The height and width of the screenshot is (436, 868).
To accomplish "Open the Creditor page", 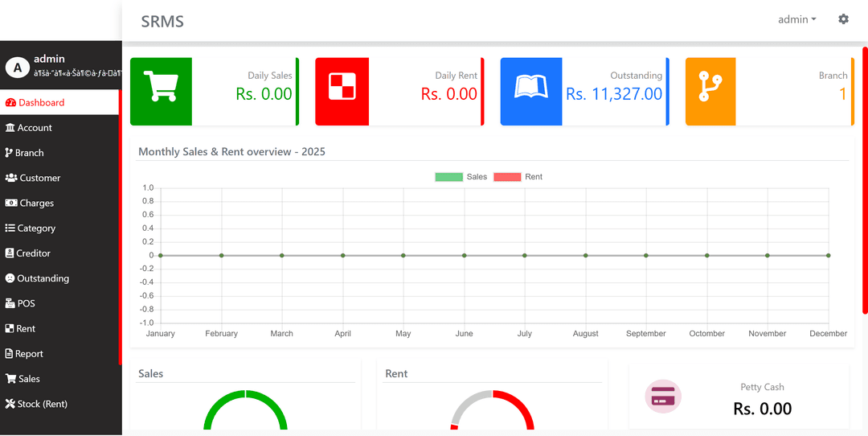I will point(59,253).
